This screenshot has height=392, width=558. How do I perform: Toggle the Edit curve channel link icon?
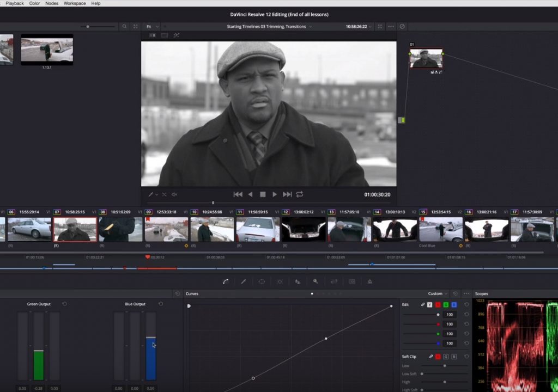tap(423, 304)
